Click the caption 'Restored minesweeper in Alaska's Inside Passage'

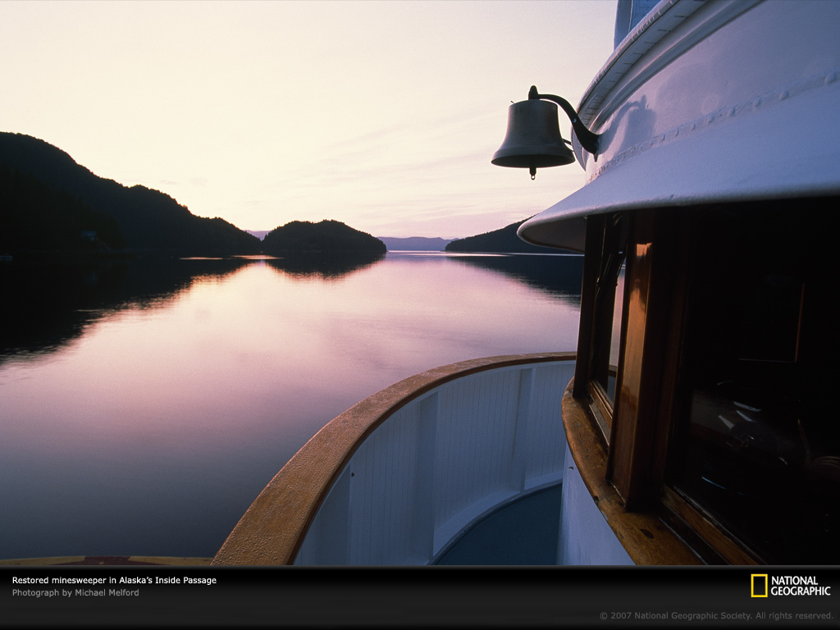(114, 580)
